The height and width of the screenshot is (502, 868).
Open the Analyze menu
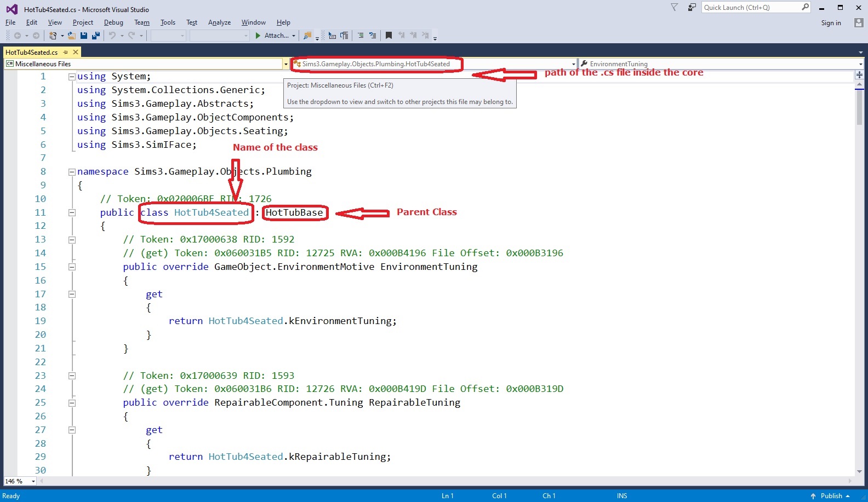(x=219, y=22)
